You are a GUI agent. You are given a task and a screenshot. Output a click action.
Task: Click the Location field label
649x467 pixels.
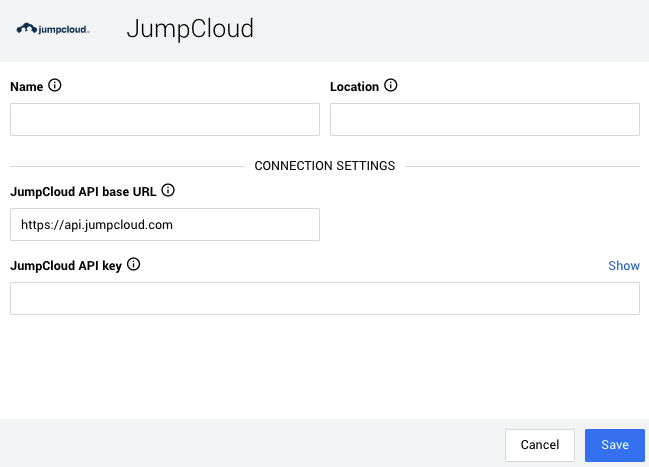354,87
